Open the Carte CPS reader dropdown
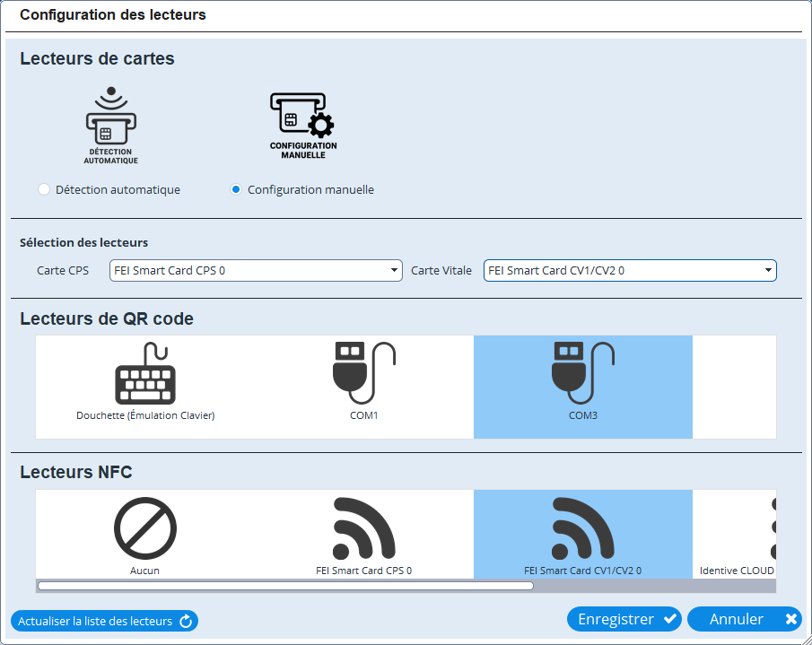This screenshot has height=645, width=812. click(x=256, y=270)
